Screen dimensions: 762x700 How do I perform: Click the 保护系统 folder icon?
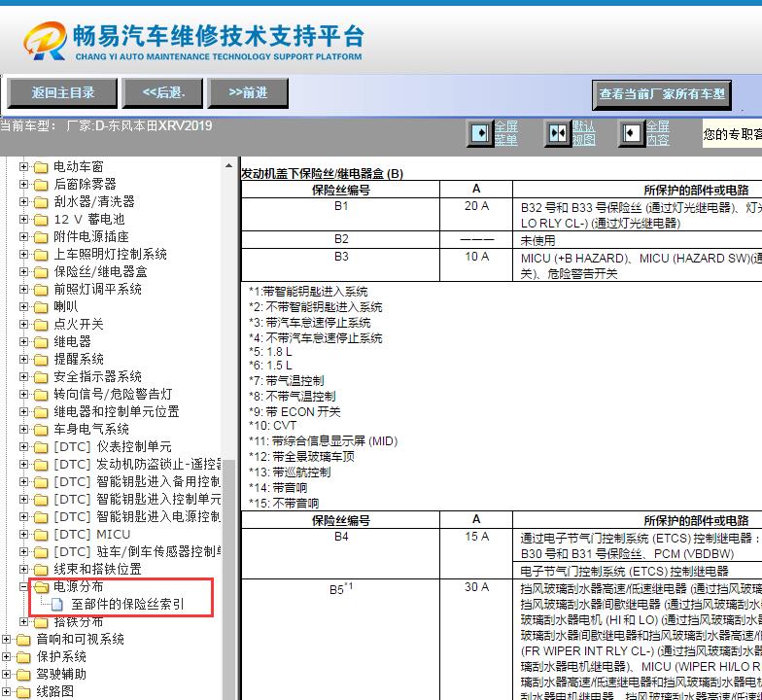pos(23,657)
